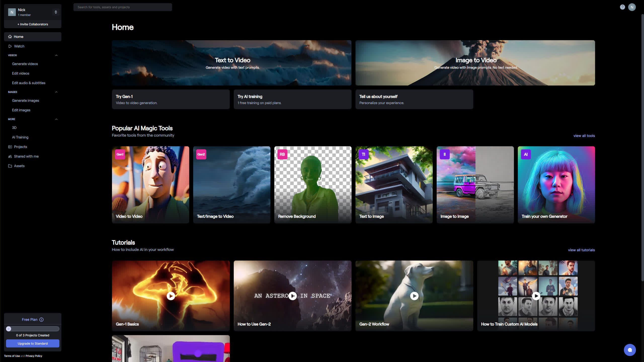The width and height of the screenshot is (644, 362).
Task: Open Generate videos in the sidebar
Action: [x=25, y=64]
